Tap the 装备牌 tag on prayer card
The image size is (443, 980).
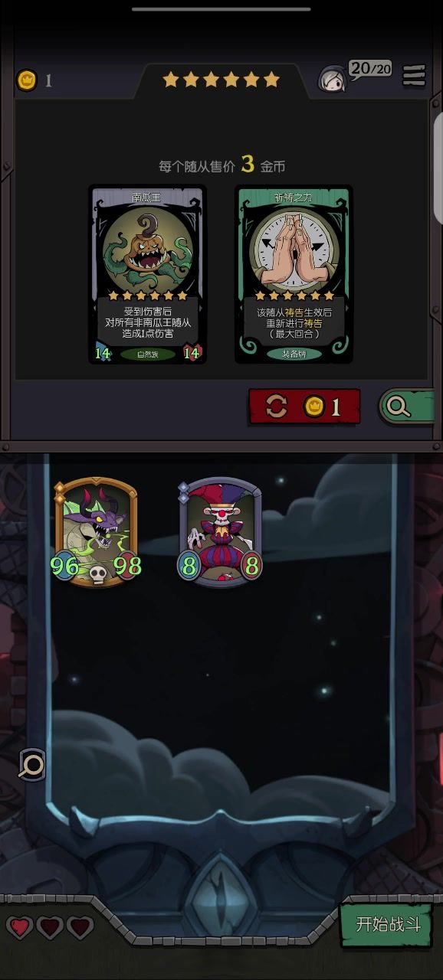[x=294, y=354]
